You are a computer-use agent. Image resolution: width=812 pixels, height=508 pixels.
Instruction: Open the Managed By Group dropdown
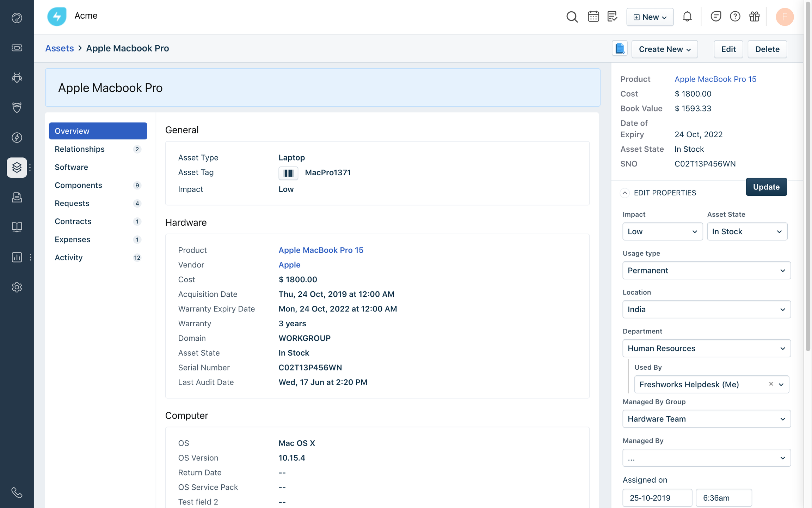(x=706, y=419)
